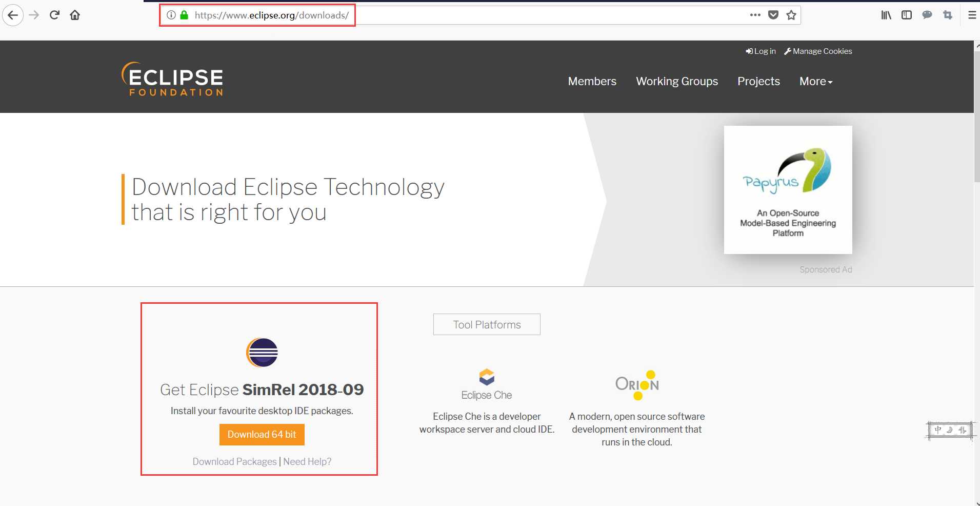Go back with the browser back arrow

pos(13,15)
